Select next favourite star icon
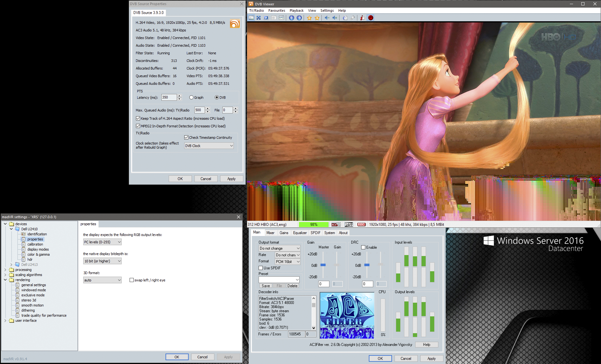The image size is (601, 364). click(x=317, y=18)
